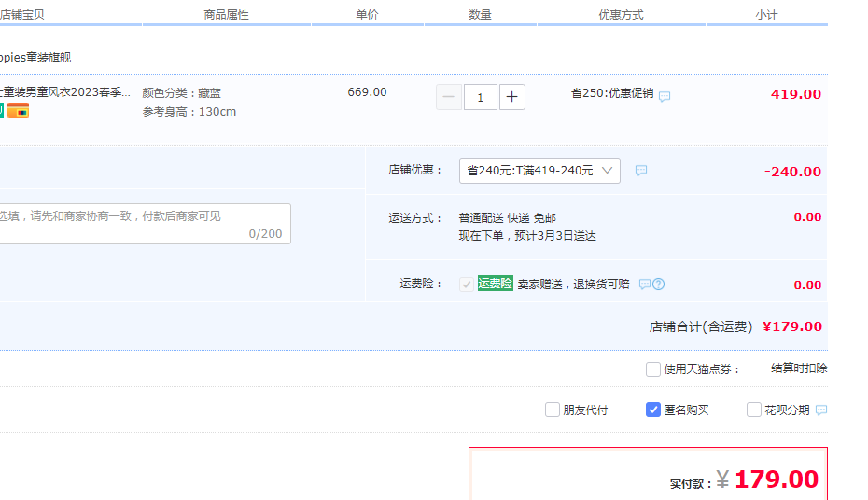
Task: Click the product title 童装男童风衣2023春季
Action: coord(65,92)
